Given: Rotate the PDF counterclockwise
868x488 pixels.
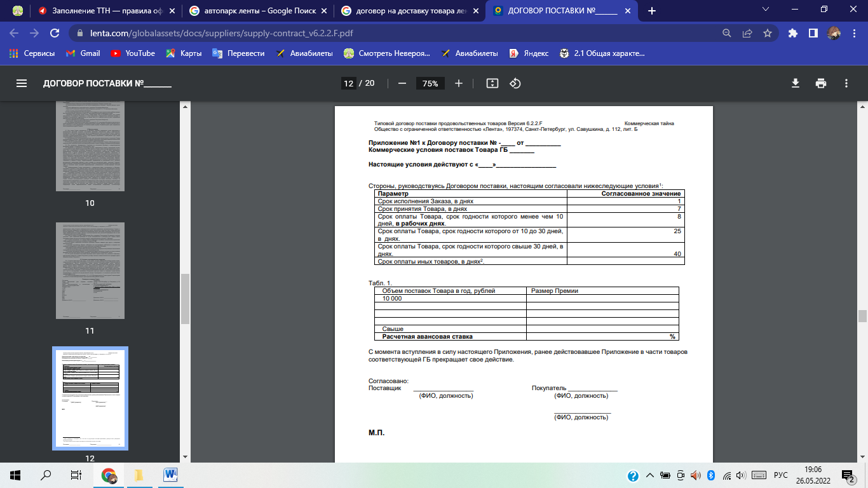Looking at the screenshot, I should pos(515,83).
